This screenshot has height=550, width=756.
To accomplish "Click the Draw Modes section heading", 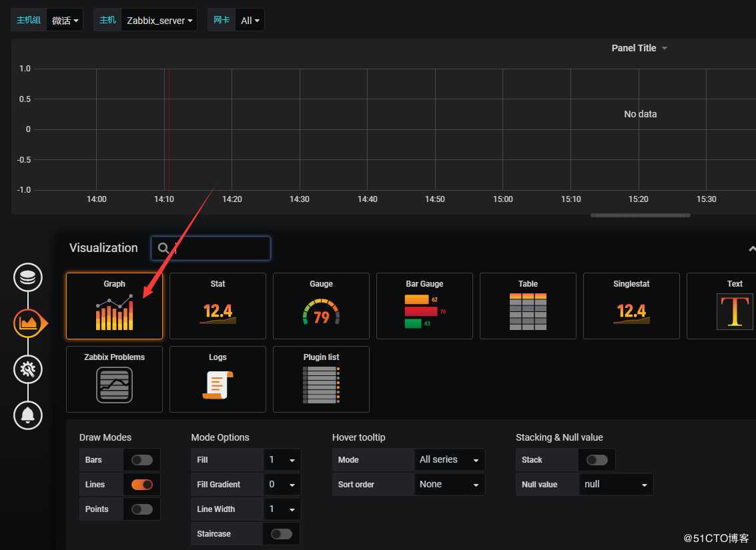I will coord(105,437).
